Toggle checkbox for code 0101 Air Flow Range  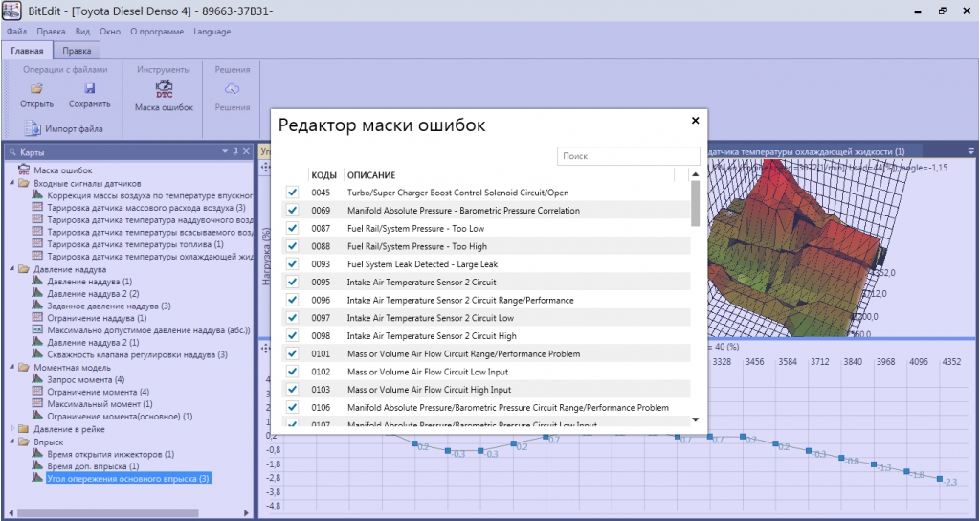(x=292, y=353)
